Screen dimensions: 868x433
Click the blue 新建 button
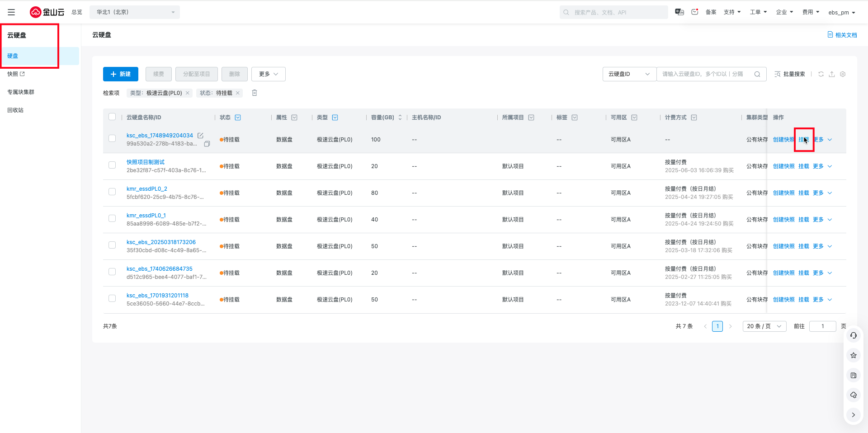pos(121,74)
